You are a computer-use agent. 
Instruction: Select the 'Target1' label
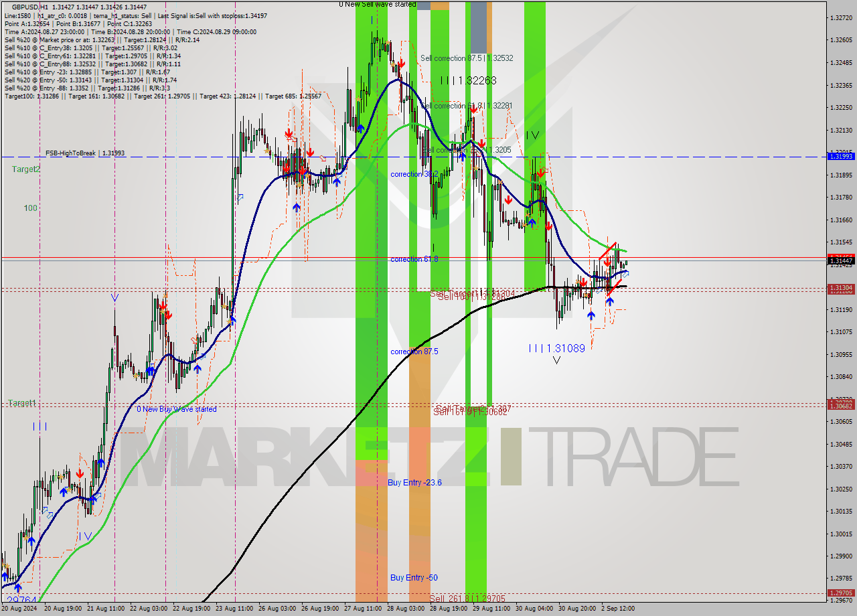pyautogui.click(x=22, y=403)
